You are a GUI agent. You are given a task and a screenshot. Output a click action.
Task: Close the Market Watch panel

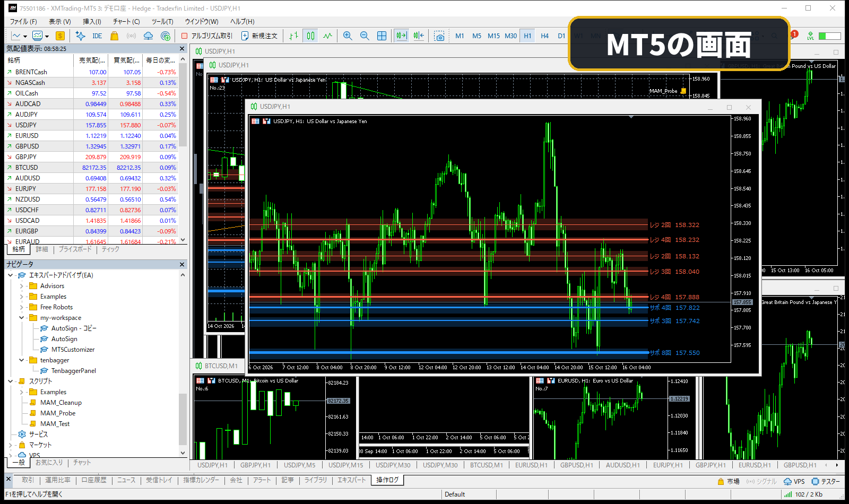coord(182,48)
